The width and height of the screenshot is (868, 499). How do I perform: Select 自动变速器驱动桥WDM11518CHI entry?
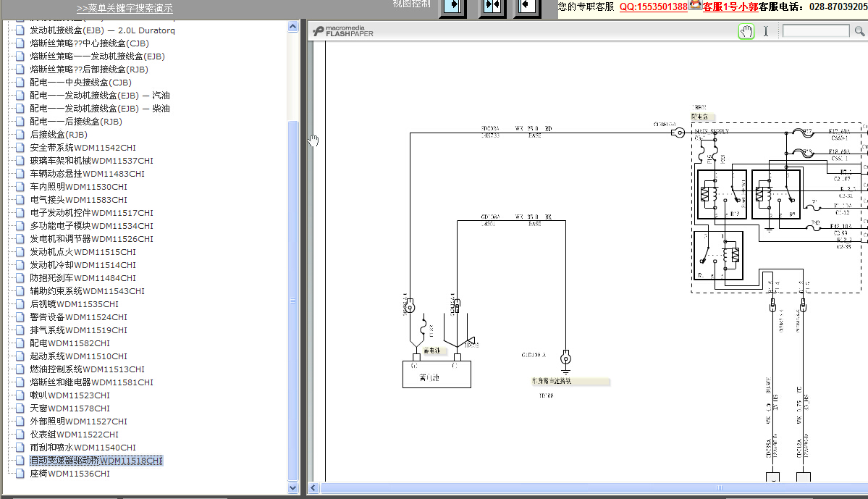point(96,461)
